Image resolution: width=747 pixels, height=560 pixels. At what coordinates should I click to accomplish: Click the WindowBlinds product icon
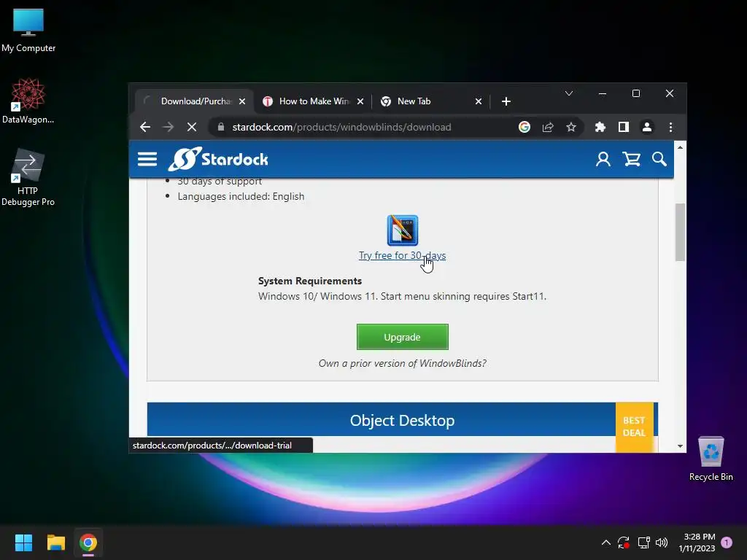coord(403,230)
